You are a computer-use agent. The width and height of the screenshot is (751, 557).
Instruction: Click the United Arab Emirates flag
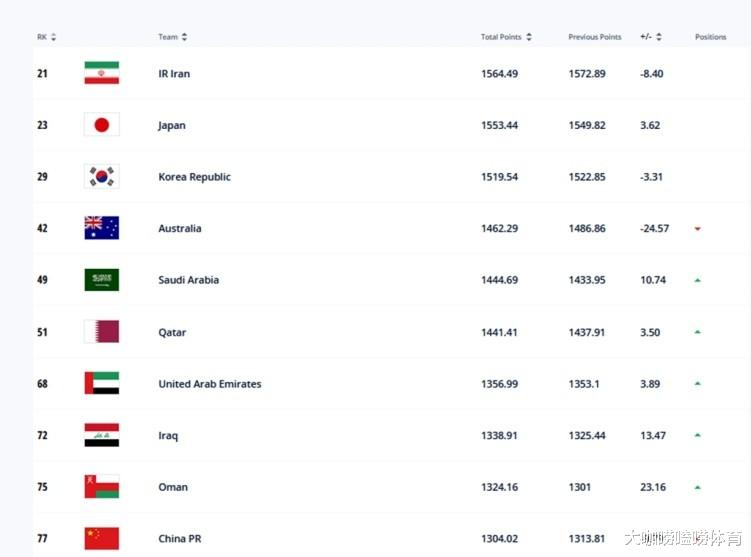pyautogui.click(x=102, y=383)
